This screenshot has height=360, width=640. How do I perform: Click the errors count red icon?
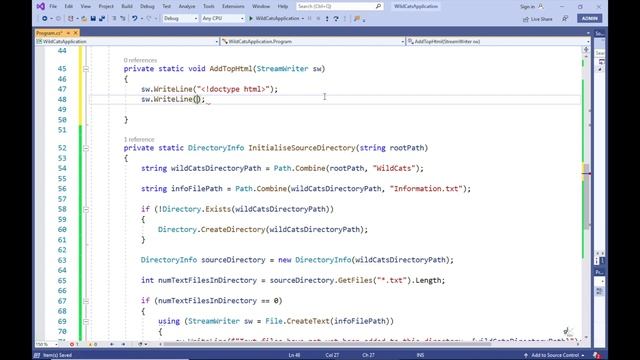[72, 344]
